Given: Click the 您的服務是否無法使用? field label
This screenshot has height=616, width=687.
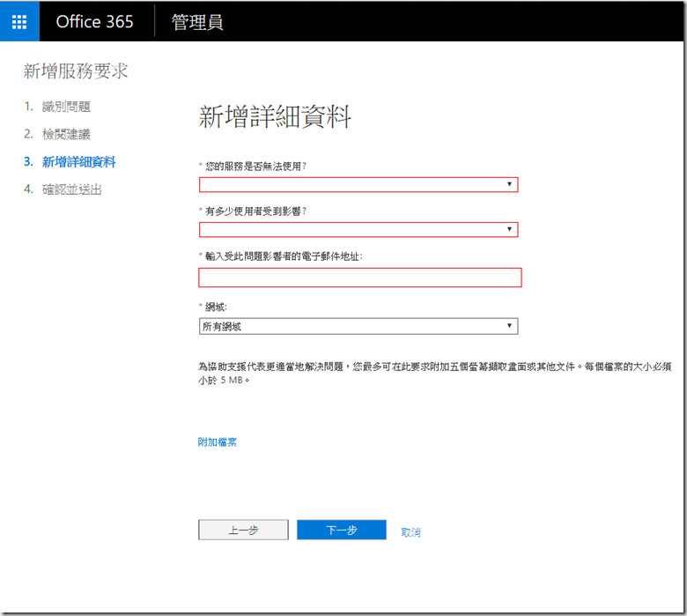Looking at the screenshot, I should [x=255, y=166].
